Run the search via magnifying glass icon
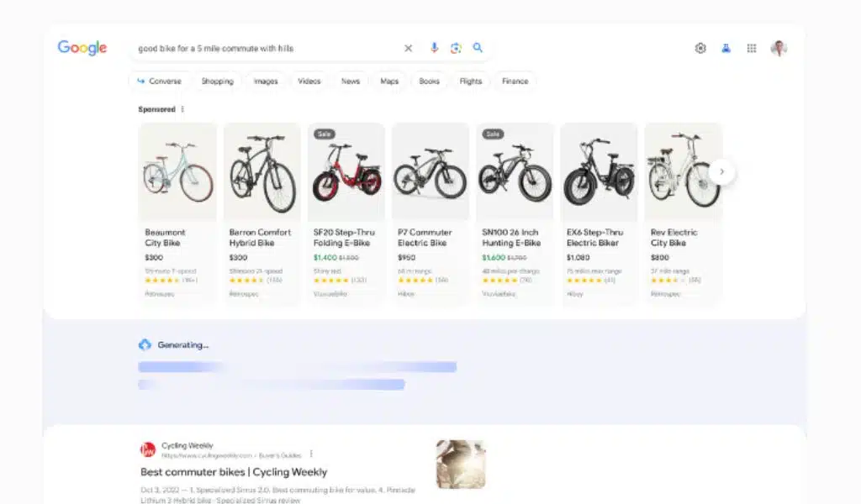This screenshot has width=861, height=504. point(478,48)
